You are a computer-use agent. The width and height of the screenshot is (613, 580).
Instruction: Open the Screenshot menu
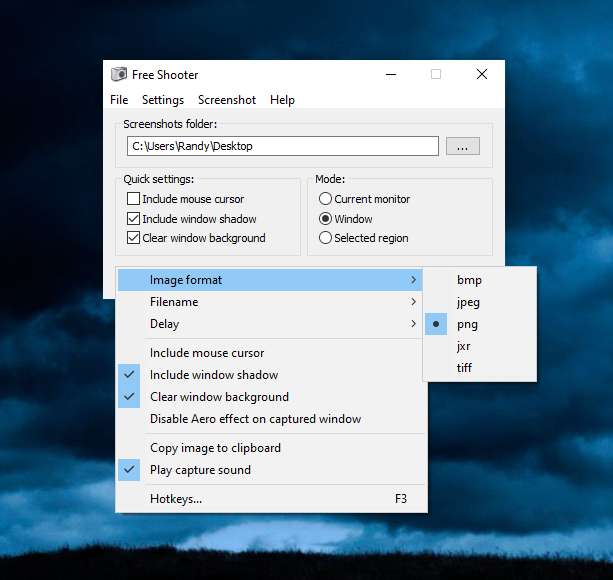coord(227,100)
